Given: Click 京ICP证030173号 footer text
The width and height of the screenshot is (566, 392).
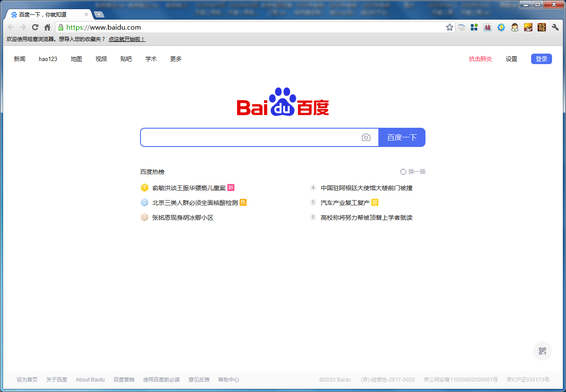Looking at the screenshot, I should [x=528, y=380].
